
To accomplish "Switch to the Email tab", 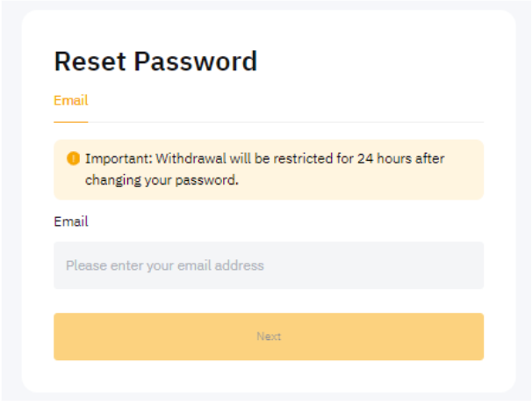I will 71,101.
